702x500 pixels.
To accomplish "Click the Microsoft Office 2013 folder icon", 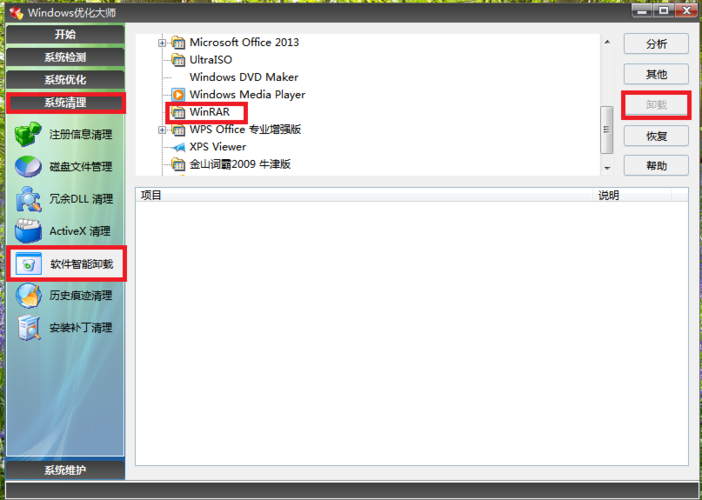I will tap(178, 43).
